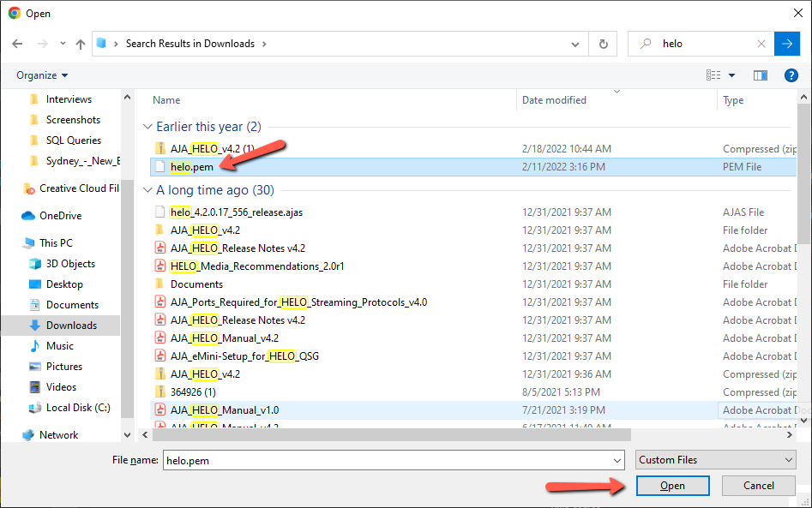Sort by the Name column header
The image size is (812, 508).
166,100
